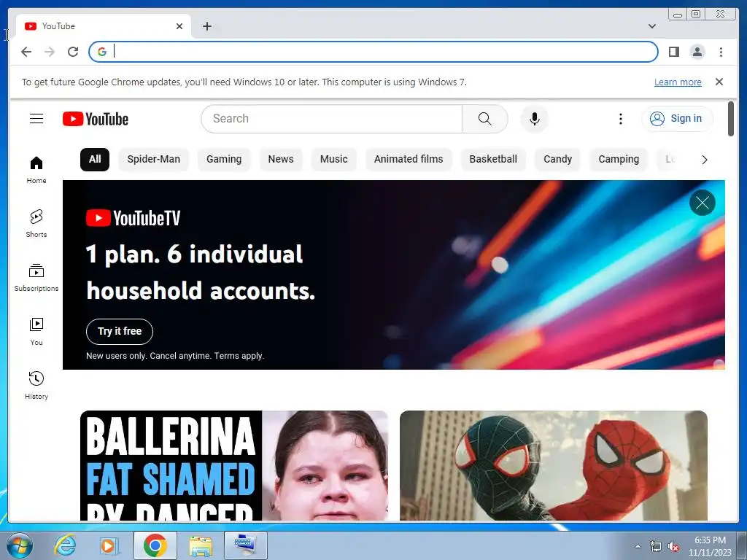The width and height of the screenshot is (747, 560).
Task: Select the Animated films chip
Action: coord(409,159)
